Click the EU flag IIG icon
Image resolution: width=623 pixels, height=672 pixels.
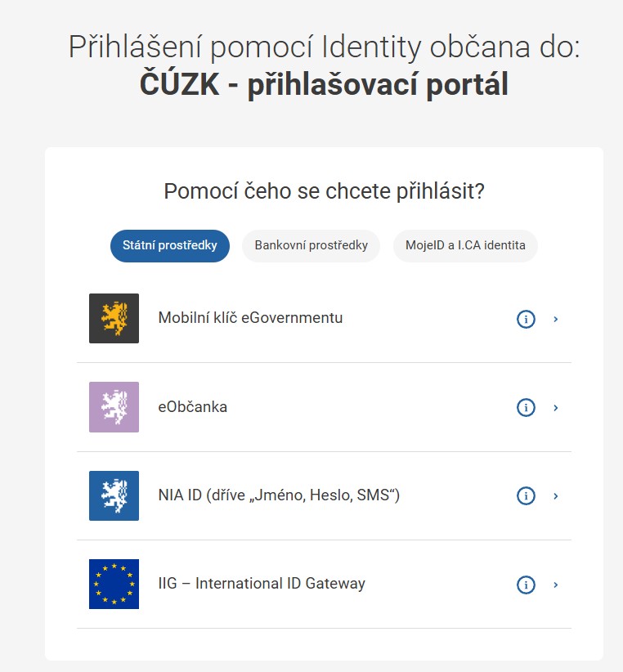point(114,584)
